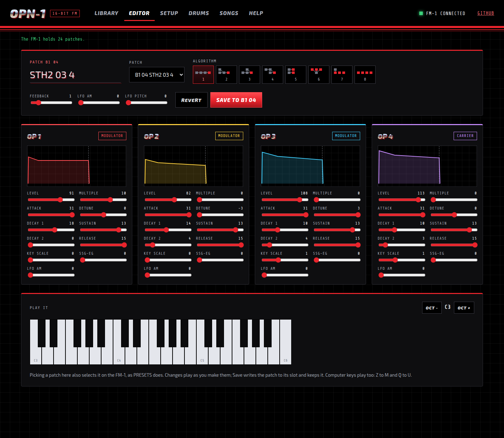Viewport: 504px width, 438px height.
Task: Pick algorithm 3 operator layout
Action: (250, 75)
